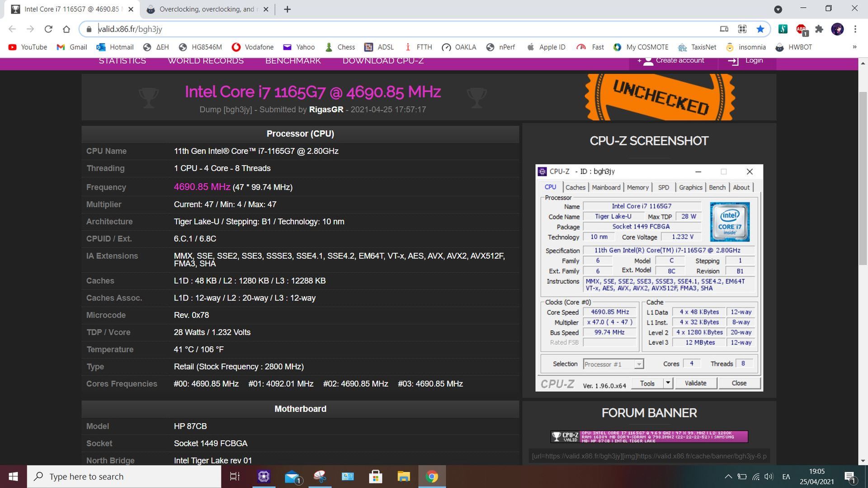Select the Caches tab in CPU-Z screenshot
Screen dimensions: 868x488
(x=575, y=188)
